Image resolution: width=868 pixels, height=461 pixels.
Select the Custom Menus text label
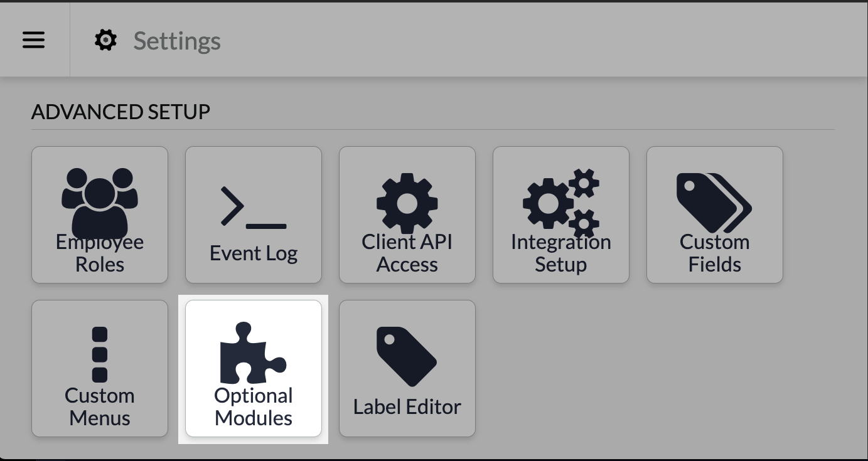pyautogui.click(x=100, y=407)
